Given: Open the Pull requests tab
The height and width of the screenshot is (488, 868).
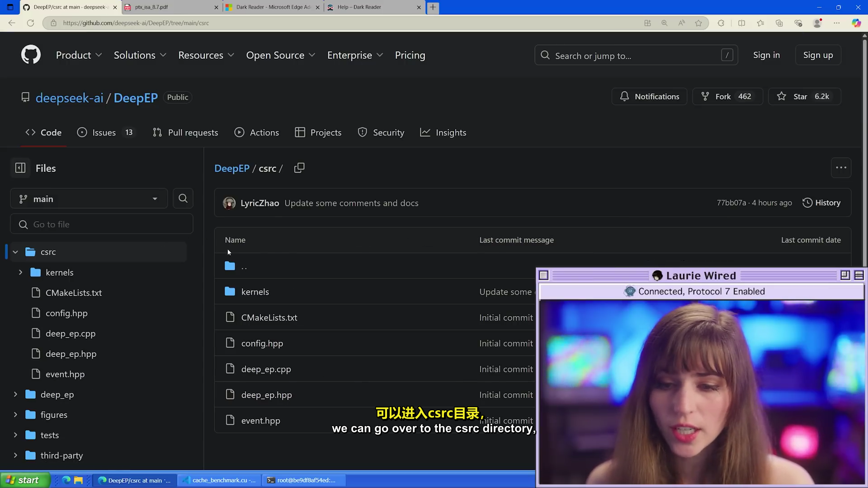Looking at the screenshot, I should tap(185, 132).
